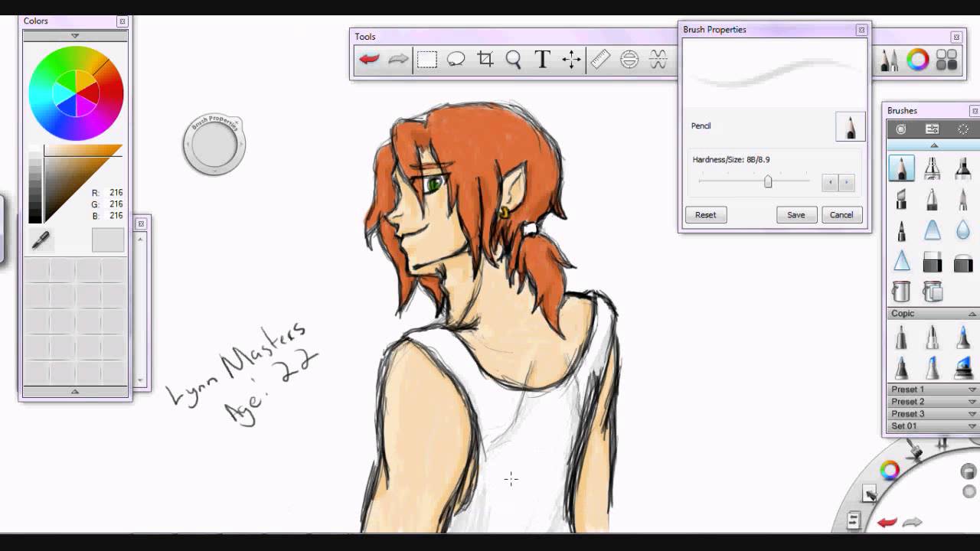
Task: Select the Color Picker eyedropper
Action: (41, 240)
